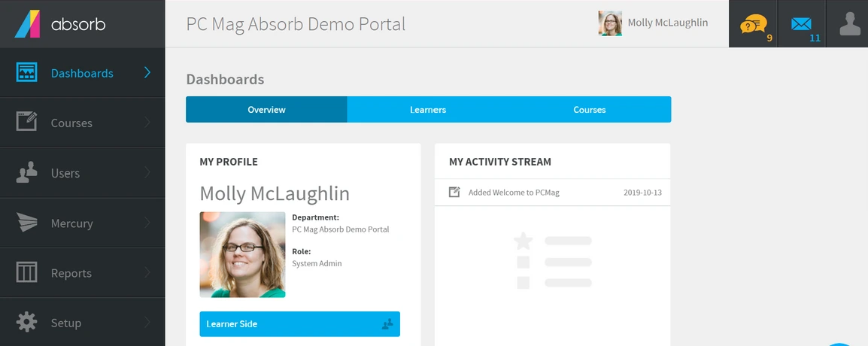Open the Dashboards sidebar label
The image size is (868, 346).
tap(82, 73)
